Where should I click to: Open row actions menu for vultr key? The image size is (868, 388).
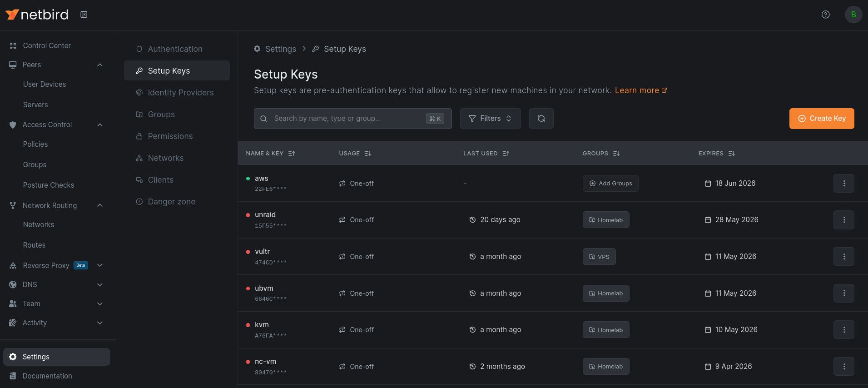(x=844, y=257)
